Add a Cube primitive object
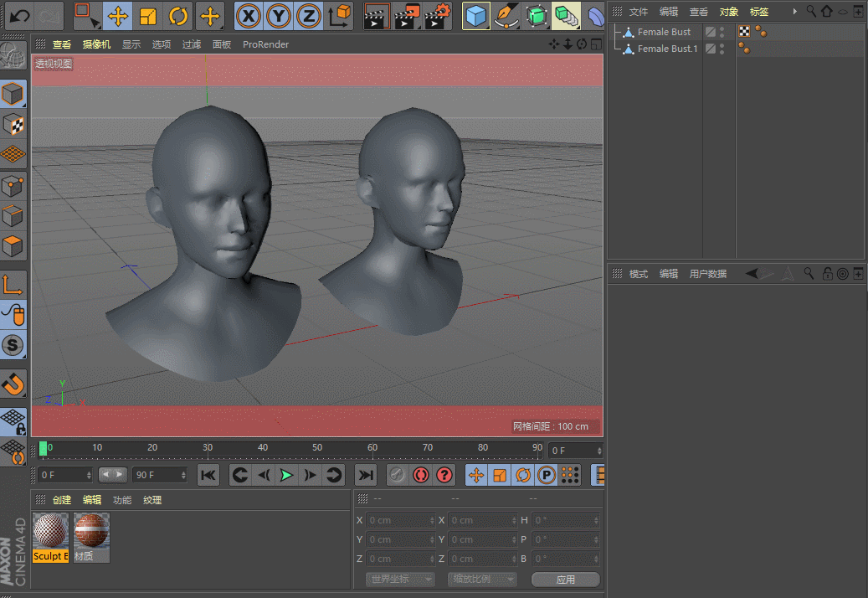Viewport: 868px width, 598px height. click(476, 16)
